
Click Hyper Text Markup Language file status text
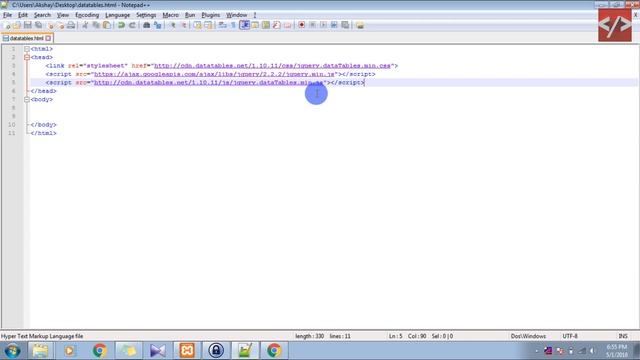(x=42, y=336)
